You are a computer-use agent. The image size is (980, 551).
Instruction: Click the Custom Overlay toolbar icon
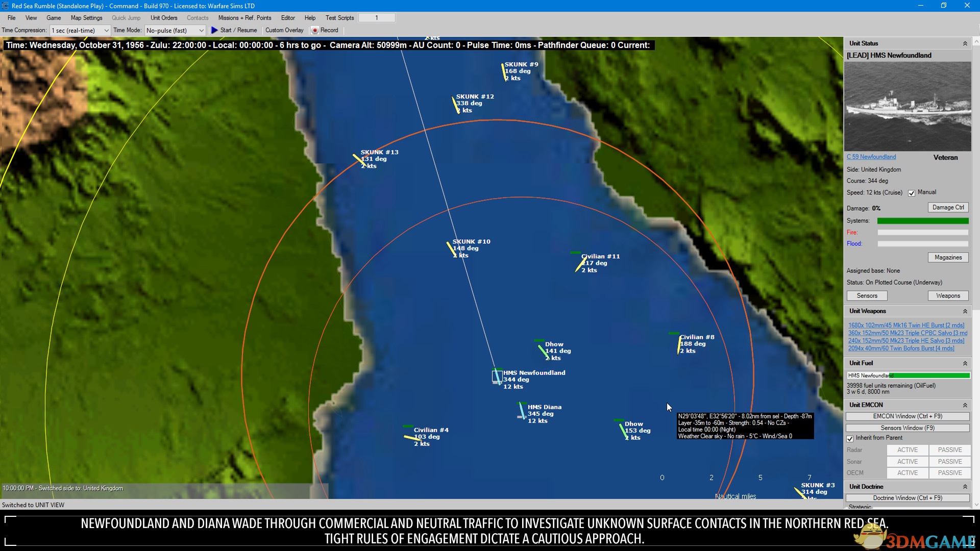[284, 30]
